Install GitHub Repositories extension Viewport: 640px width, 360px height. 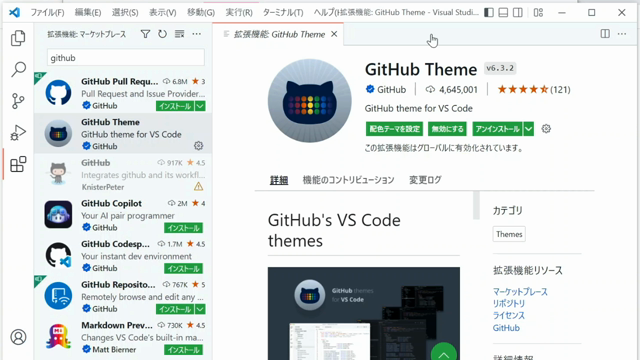point(175,309)
